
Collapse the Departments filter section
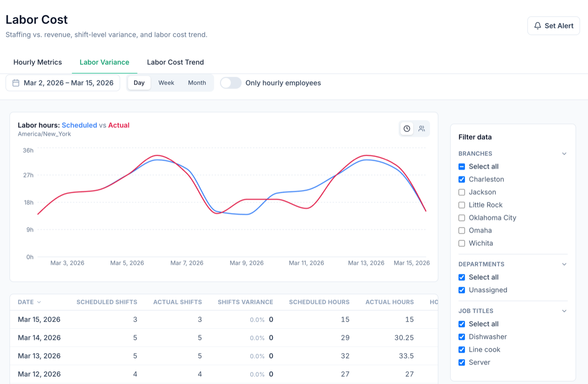[x=564, y=264]
